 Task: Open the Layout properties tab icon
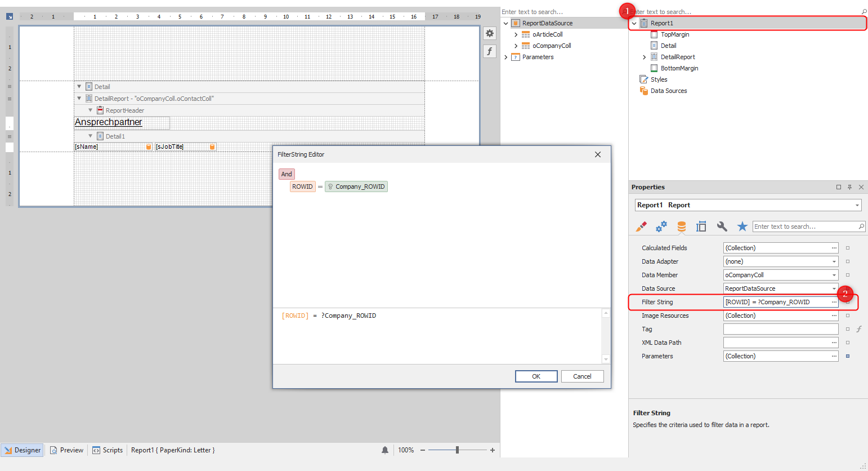(x=701, y=226)
